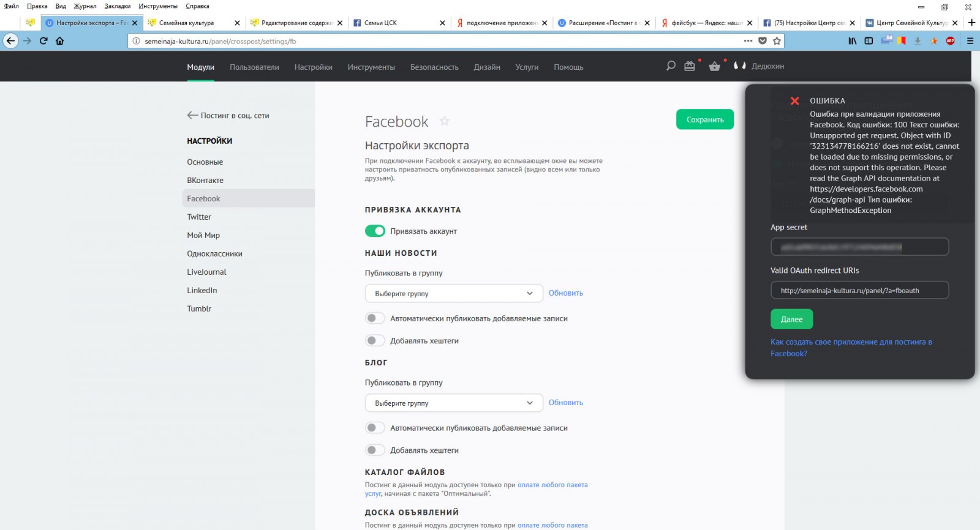Viewport: 980px width, 530px height.
Task: Disable the Привязать аккаунт toggle
Action: pos(375,231)
